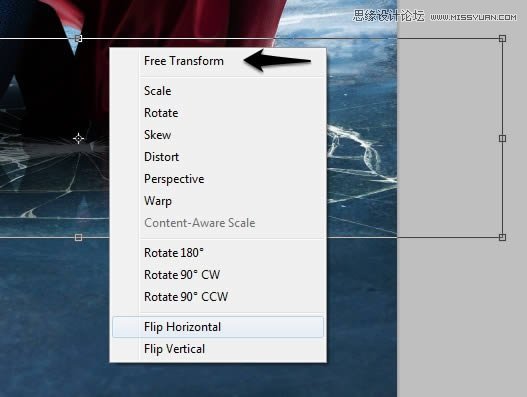Click the top-right transform corner handle
This screenshot has width=527, height=397.
coord(502,38)
